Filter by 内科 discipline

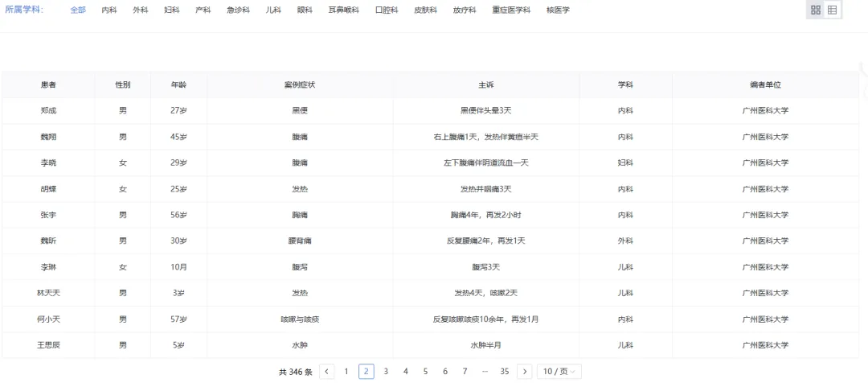click(x=109, y=10)
